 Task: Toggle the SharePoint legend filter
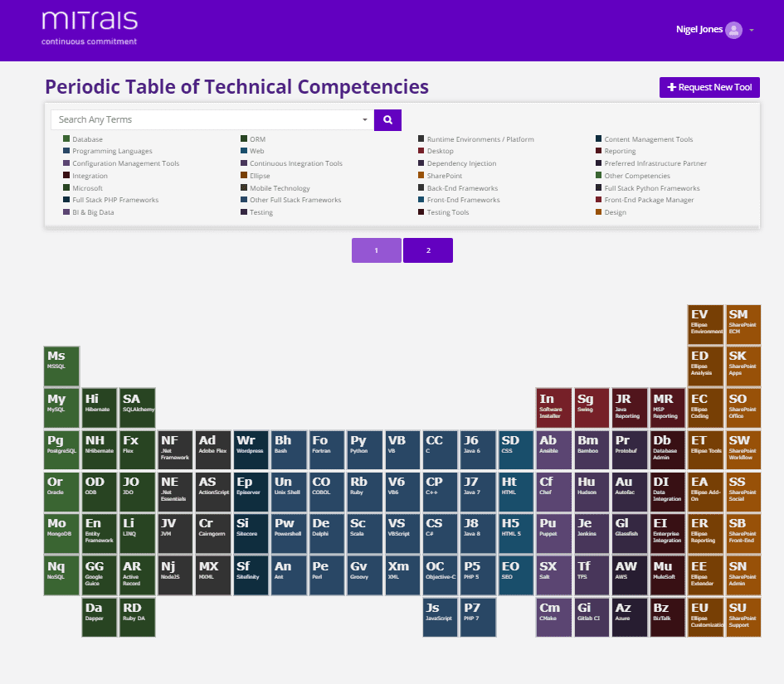(444, 176)
